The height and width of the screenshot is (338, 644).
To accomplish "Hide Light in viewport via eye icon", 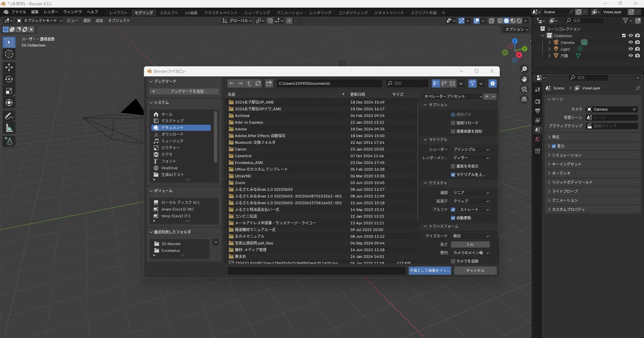I will [x=631, y=49].
